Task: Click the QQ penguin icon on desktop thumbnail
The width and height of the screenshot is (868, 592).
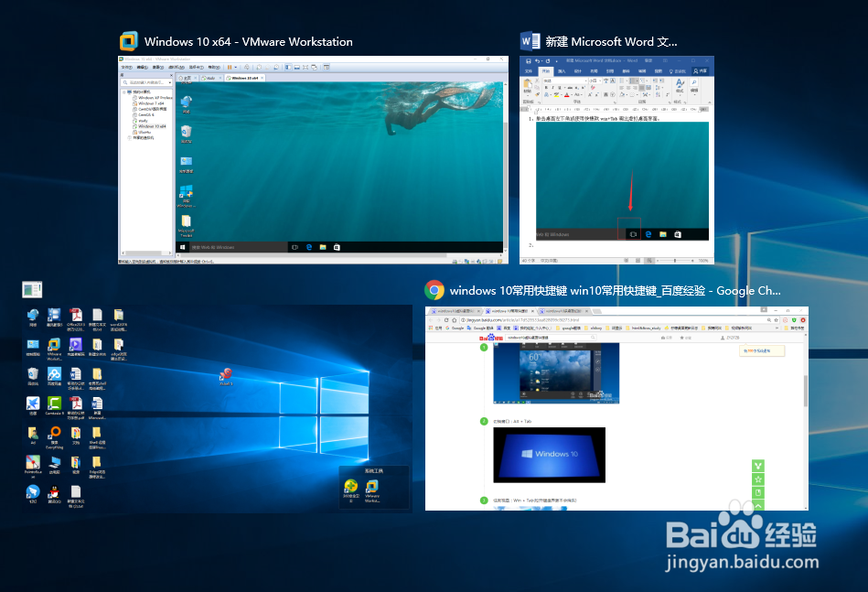Action: [54, 494]
